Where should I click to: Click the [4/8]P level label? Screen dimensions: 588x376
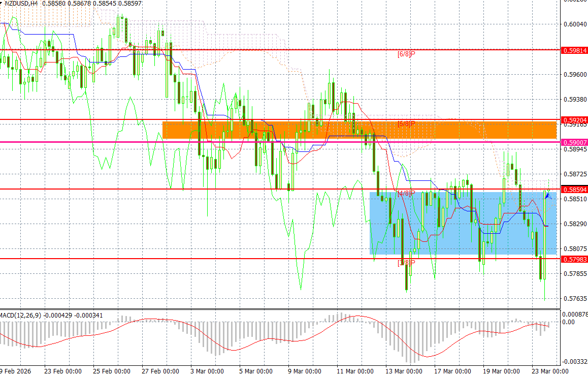pyautogui.click(x=406, y=193)
